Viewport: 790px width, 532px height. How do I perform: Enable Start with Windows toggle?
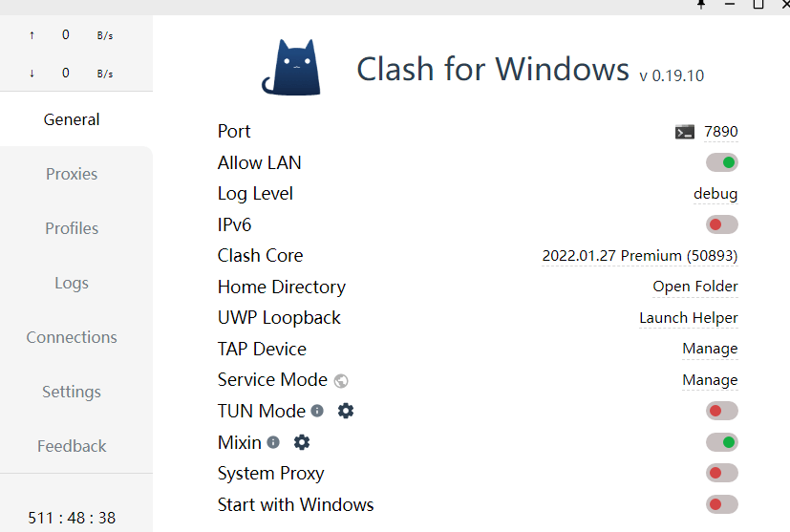pyautogui.click(x=722, y=504)
